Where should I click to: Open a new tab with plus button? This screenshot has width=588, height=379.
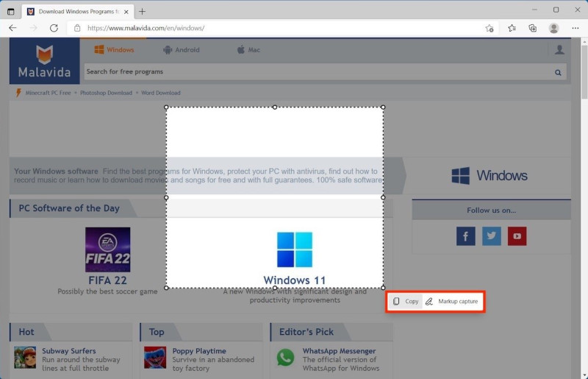pyautogui.click(x=143, y=11)
